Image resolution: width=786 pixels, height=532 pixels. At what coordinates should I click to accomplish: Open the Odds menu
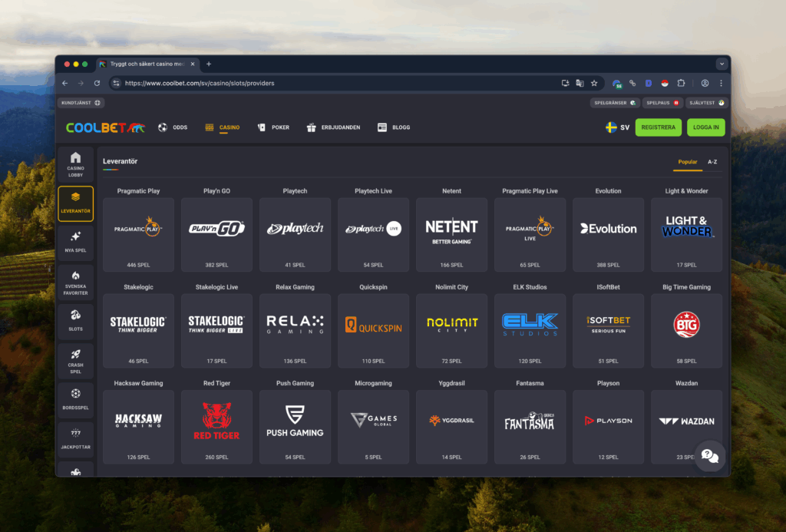tap(173, 127)
